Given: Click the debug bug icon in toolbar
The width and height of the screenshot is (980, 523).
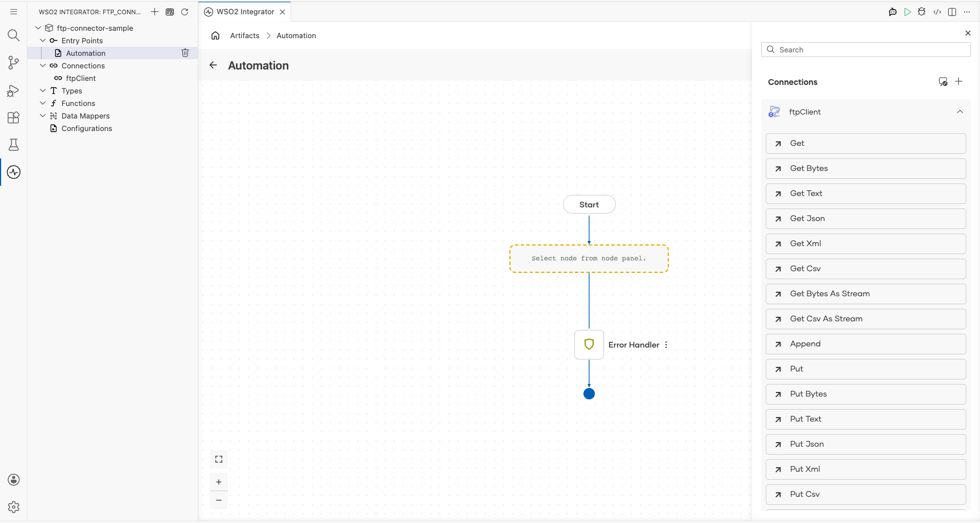Looking at the screenshot, I should click(x=922, y=11).
